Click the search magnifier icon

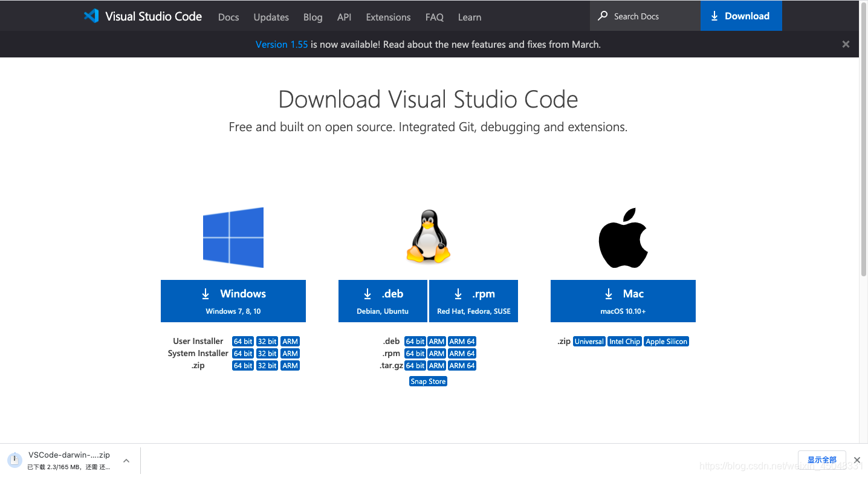click(603, 16)
